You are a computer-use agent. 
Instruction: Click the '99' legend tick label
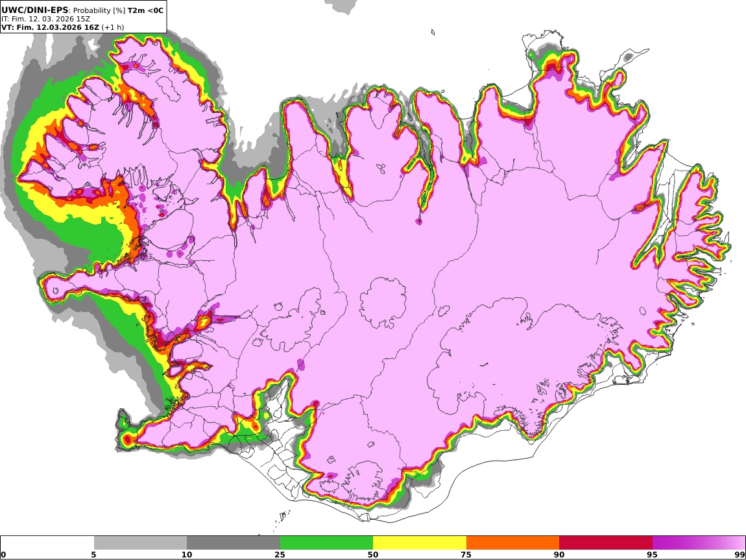click(740, 555)
